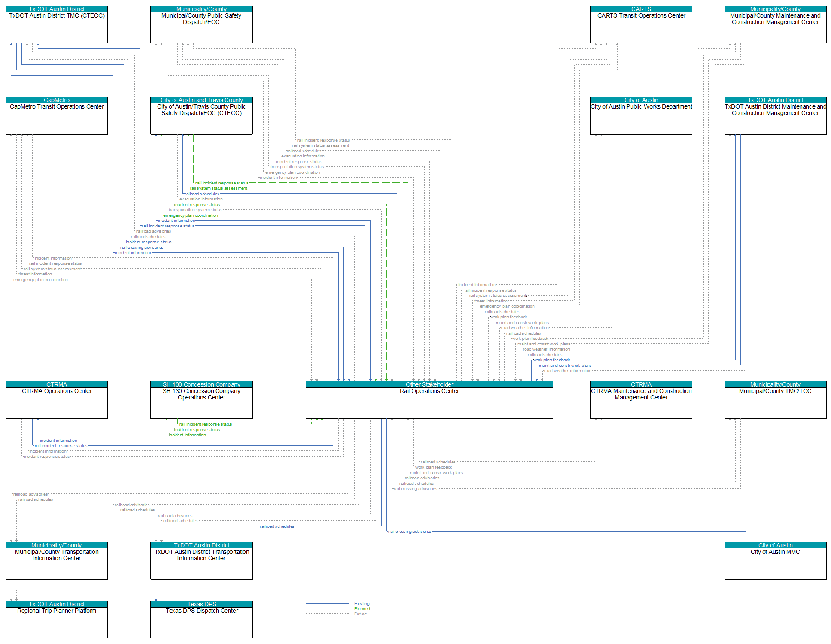Select the CapMetro Transit Operations Center node
831x644 pixels.
point(57,115)
